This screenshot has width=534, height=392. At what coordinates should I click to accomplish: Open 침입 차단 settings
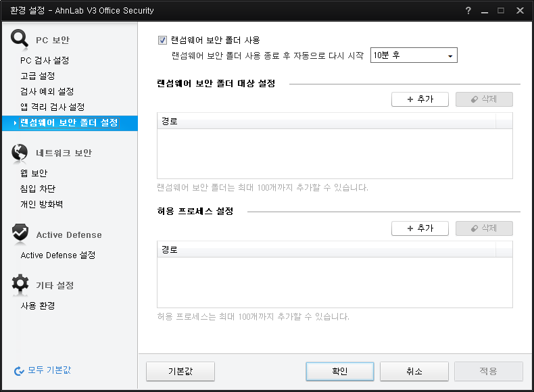pos(38,189)
